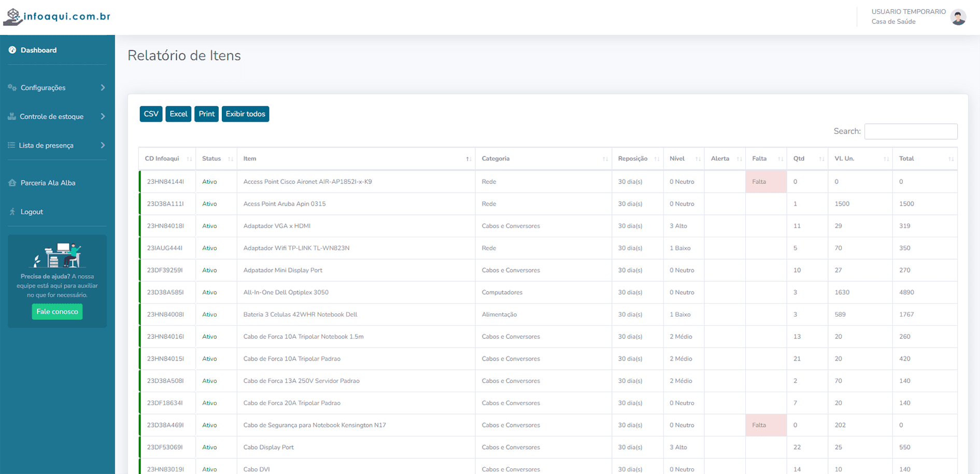Click the Parceria Ala Alba icon
The image size is (980, 474).
[x=12, y=183]
